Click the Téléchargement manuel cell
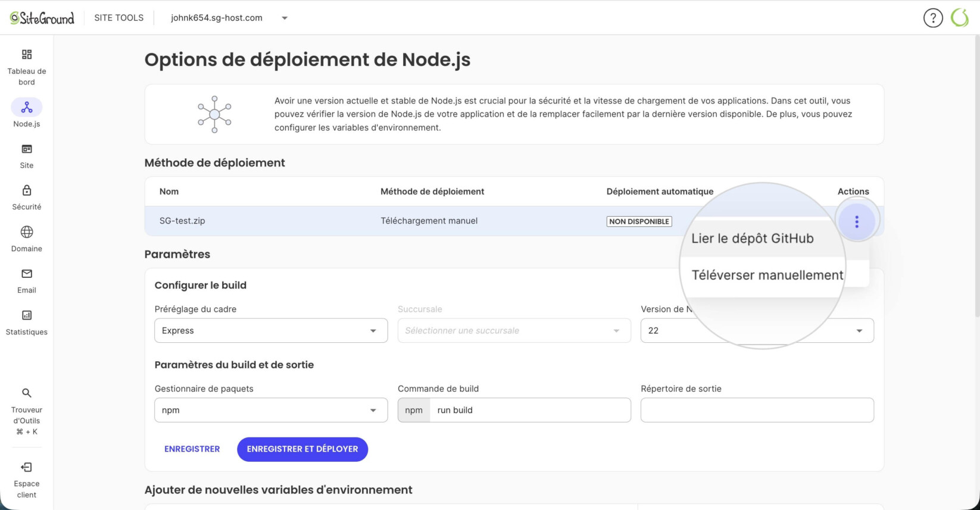980x510 pixels. pos(429,221)
